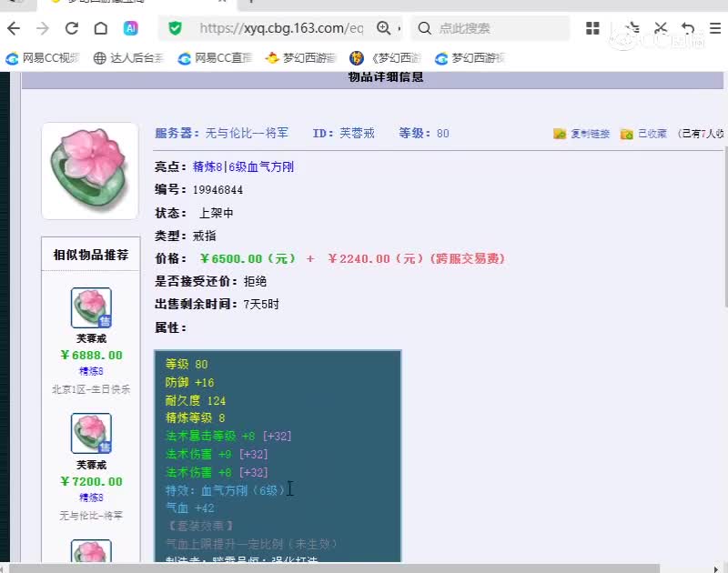Click the highlight link 精炼8|6级血气方刚
This screenshot has height=573, width=728.
pos(243,167)
